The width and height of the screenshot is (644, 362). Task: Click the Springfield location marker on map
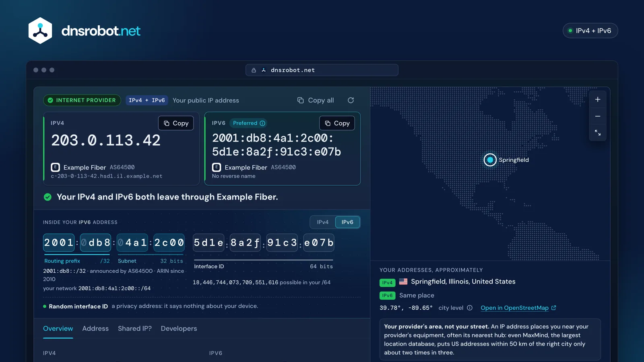490,160
